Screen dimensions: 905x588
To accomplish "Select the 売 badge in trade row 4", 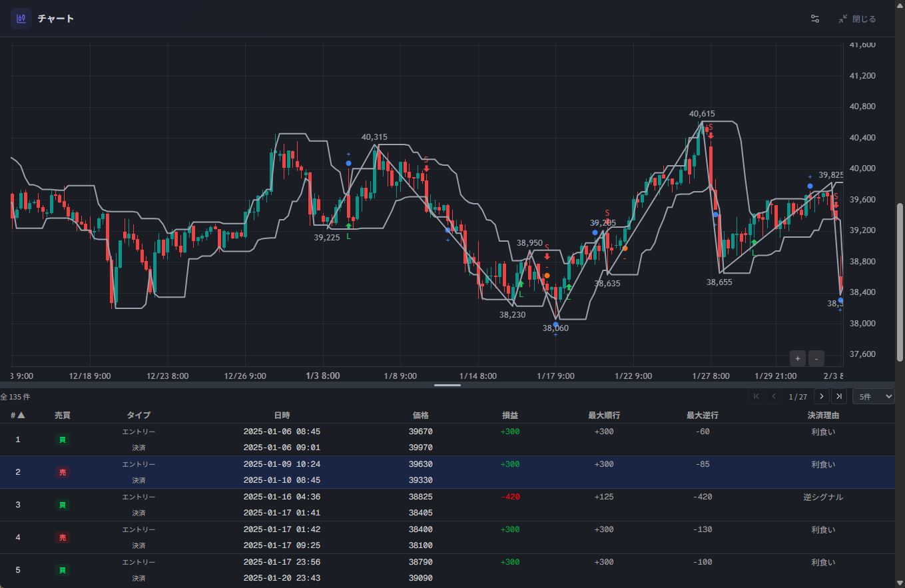I will [x=63, y=537].
